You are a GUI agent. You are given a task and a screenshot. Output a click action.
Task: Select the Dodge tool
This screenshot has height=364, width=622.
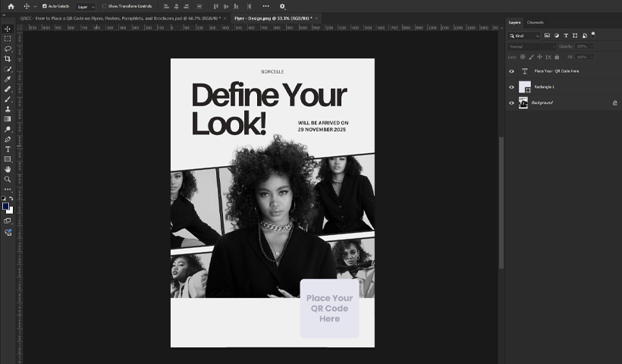tap(8, 129)
